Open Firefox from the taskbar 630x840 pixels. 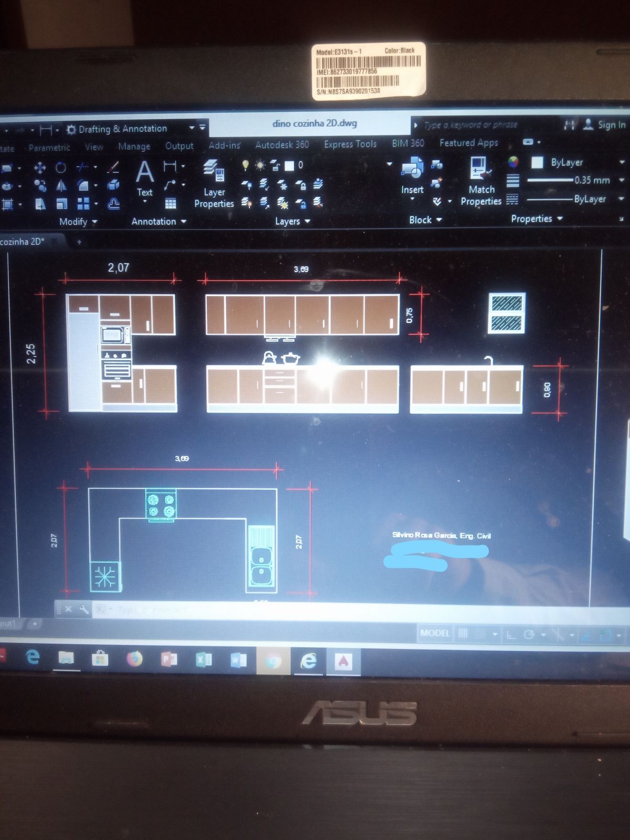135,658
